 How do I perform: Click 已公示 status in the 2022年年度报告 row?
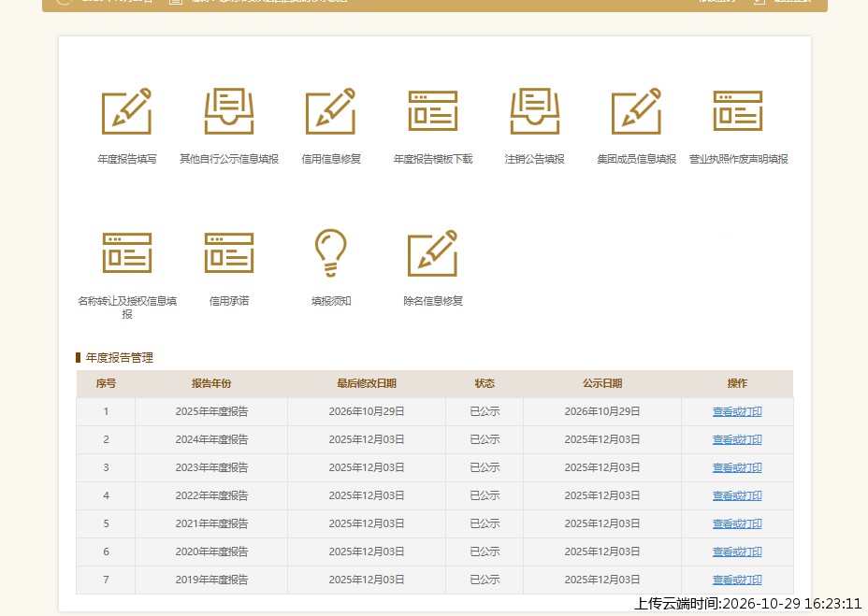[x=485, y=496]
